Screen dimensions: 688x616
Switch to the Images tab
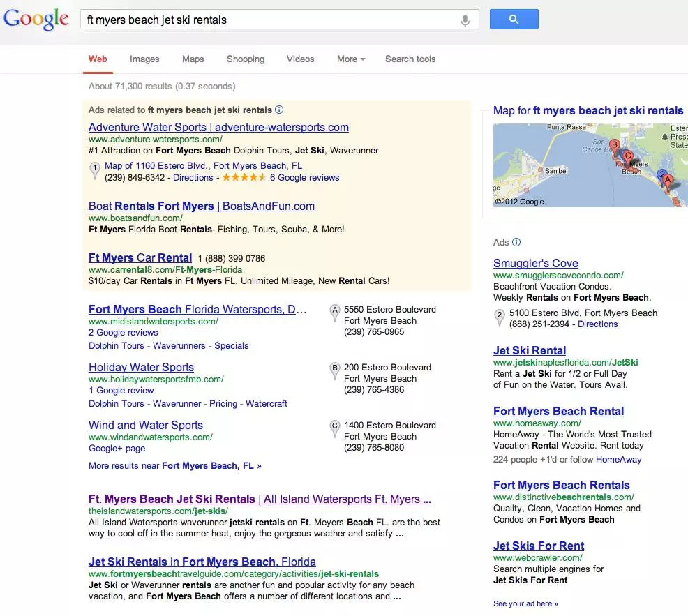click(144, 59)
